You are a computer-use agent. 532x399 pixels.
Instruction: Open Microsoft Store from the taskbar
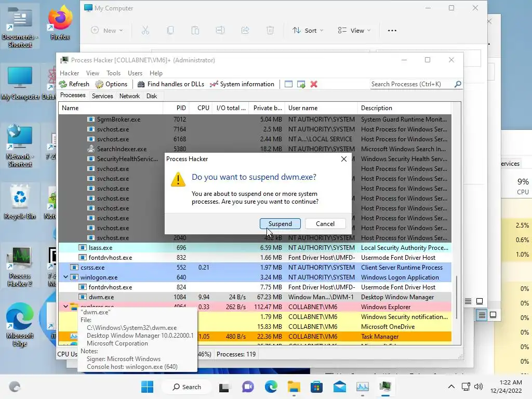coord(316,387)
